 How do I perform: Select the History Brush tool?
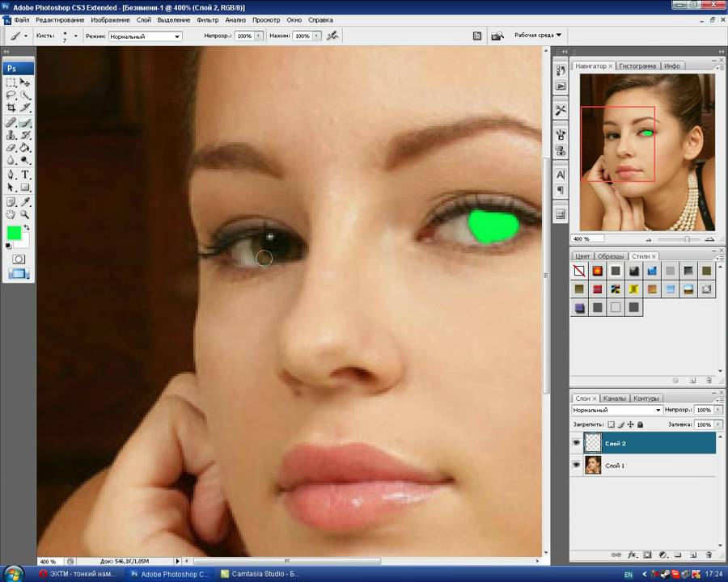click(x=25, y=135)
